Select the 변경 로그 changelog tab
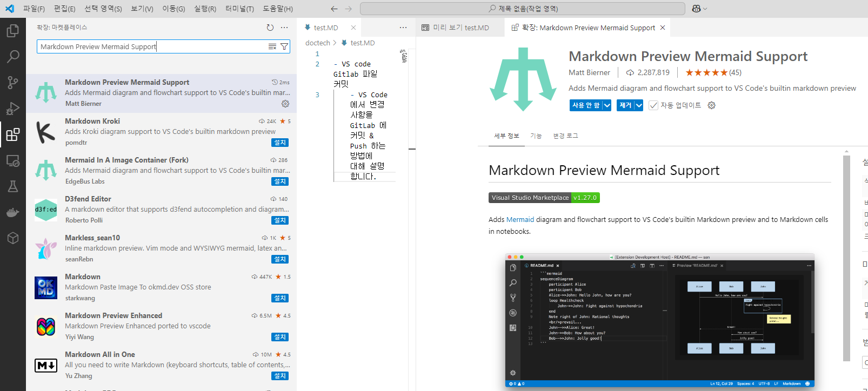 point(565,136)
